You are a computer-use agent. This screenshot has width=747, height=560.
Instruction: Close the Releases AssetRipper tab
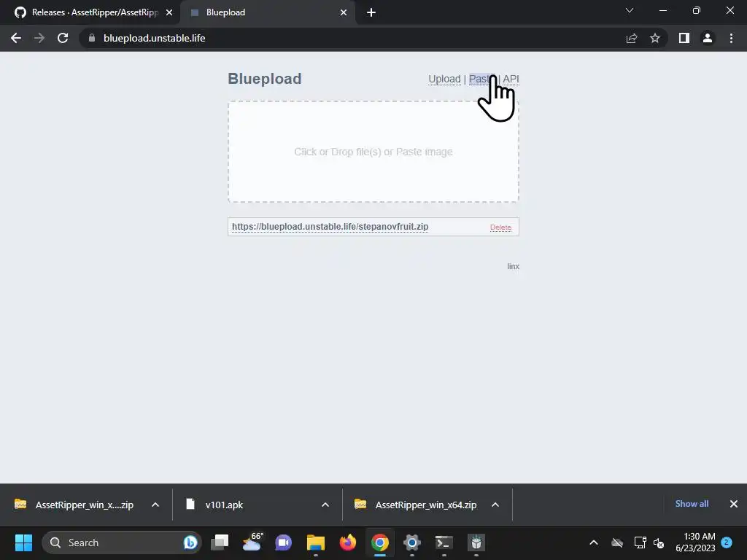[169, 12]
